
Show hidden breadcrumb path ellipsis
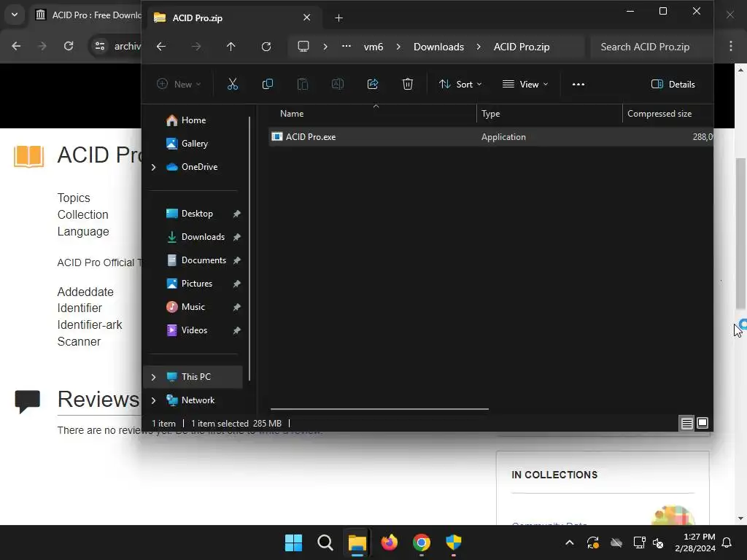tap(347, 47)
